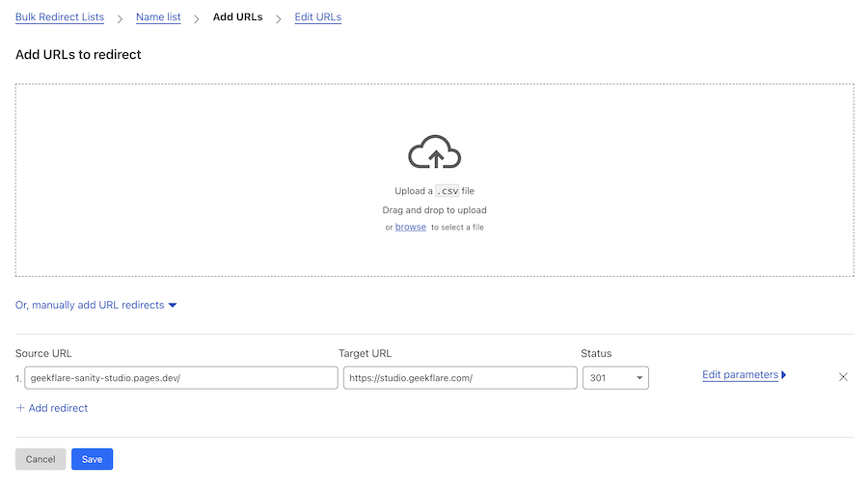Click the Source URL label

43,353
